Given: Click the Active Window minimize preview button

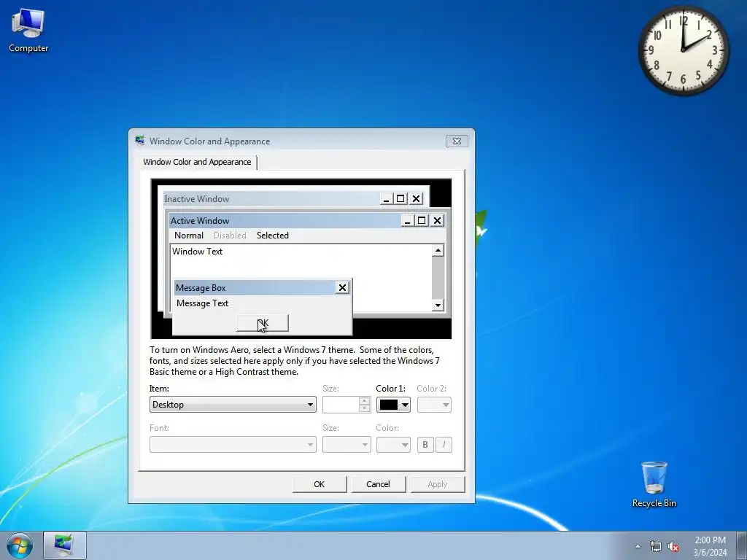Looking at the screenshot, I should coord(407,220).
